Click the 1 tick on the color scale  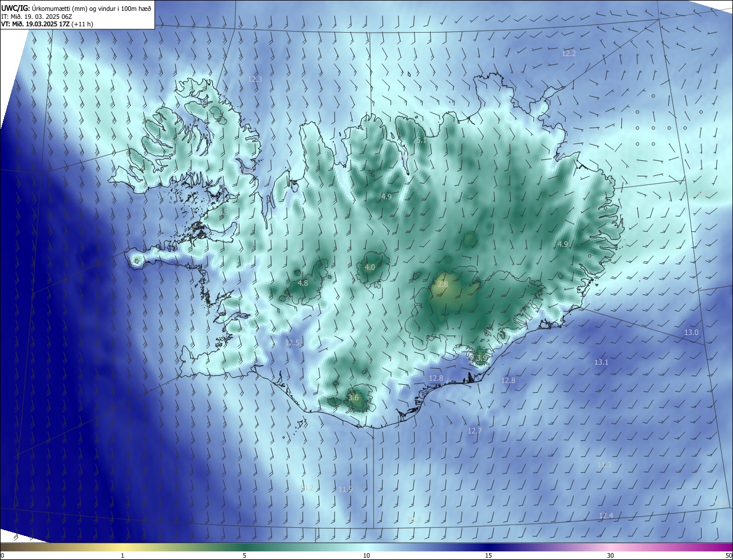(x=123, y=556)
